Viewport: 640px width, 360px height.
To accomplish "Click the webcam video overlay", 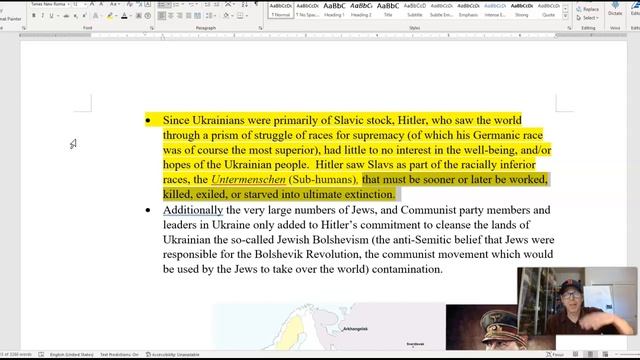I will click(x=577, y=301).
